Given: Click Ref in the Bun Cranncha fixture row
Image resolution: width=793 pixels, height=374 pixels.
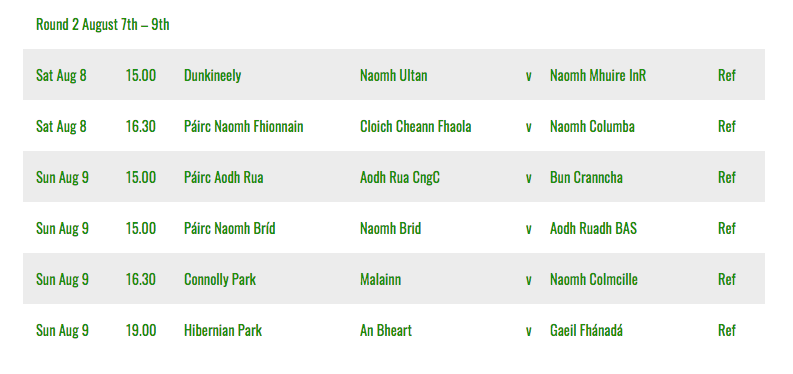Looking at the screenshot, I should (x=727, y=177).
